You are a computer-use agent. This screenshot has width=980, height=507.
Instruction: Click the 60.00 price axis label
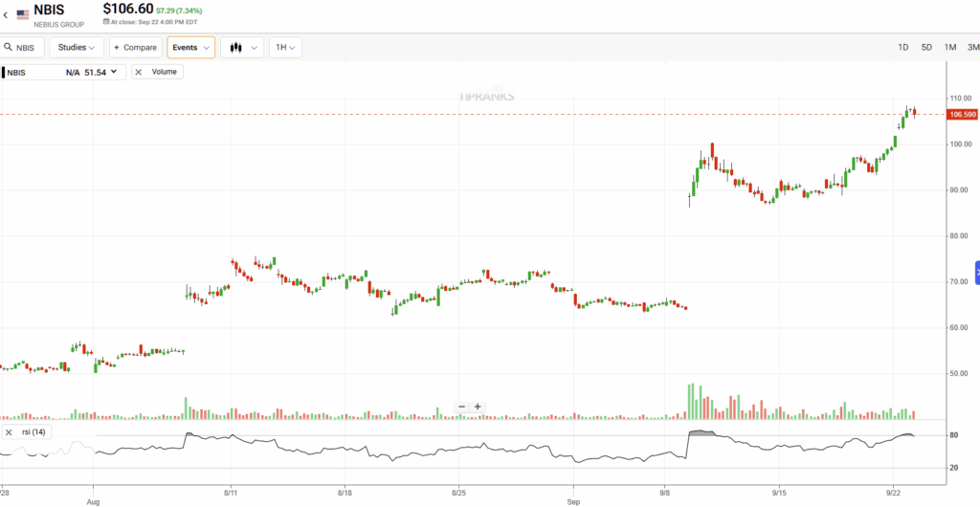tap(961, 328)
